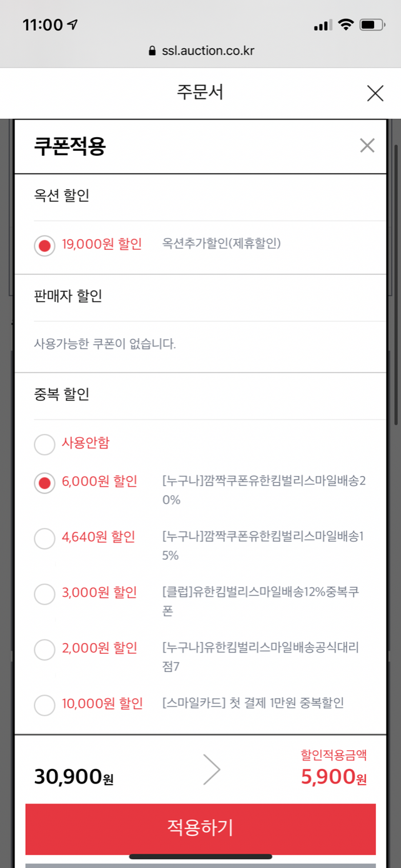401x868 pixels.
Task: Choose the 4,640원 할인 coupon radio button
Action: click(44, 538)
